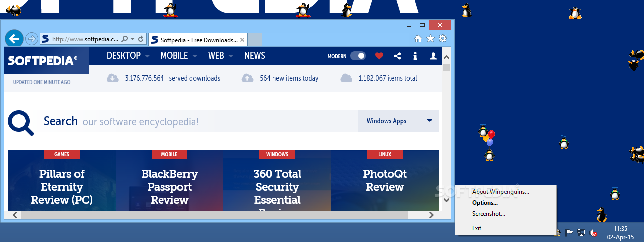This screenshot has width=644, height=242.
Task: Open the user account icon
Action: (x=433, y=56)
